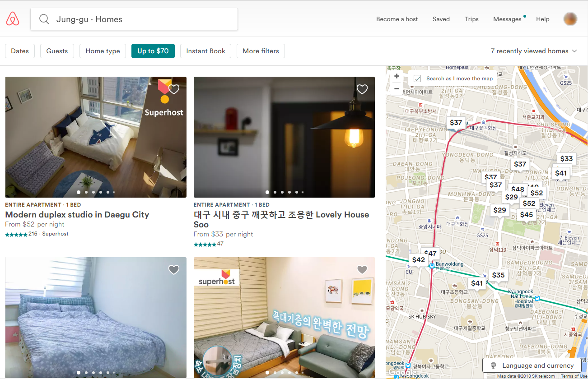The image size is (588, 379).
Task: Click the 47 reviews star rating
Action: (x=209, y=244)
